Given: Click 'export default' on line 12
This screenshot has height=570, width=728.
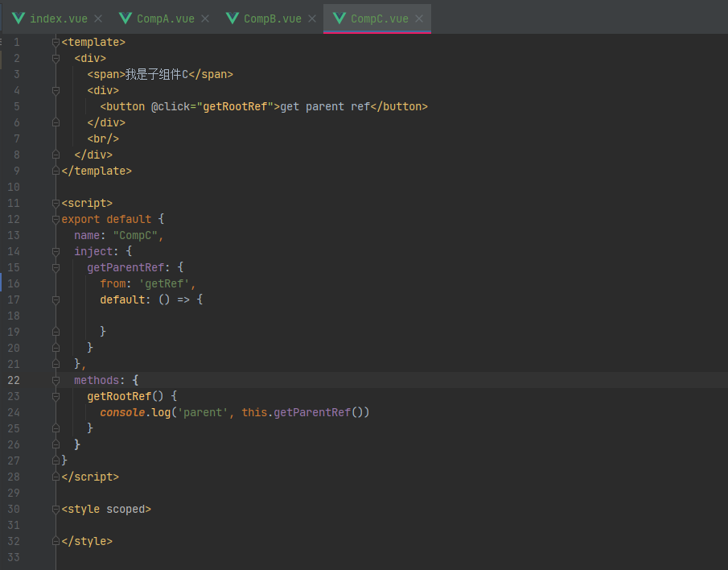Looking at the screenshot, I should (106, 219).
